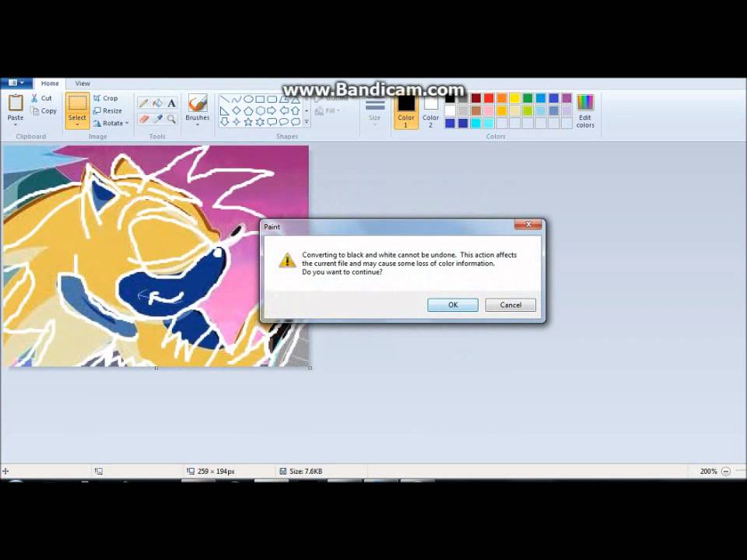Open the Resize option

107,110
